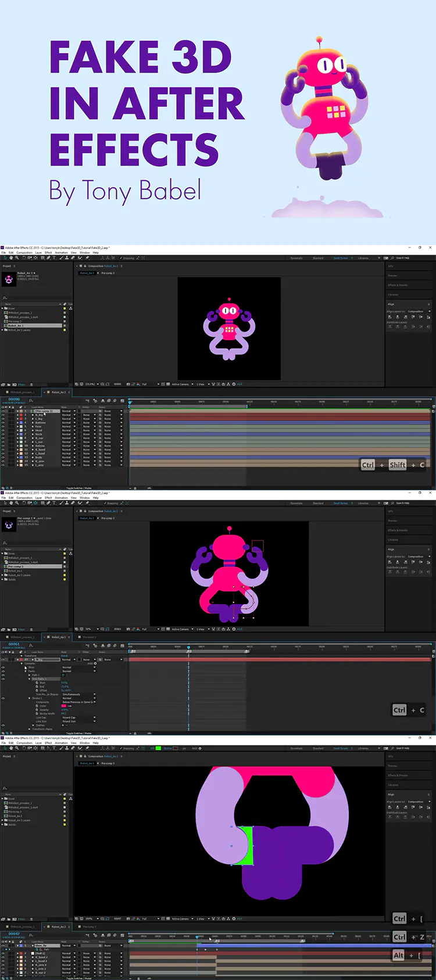Click the End stopwatch under Trim Paths 1
This screenshot has width=436, height=980.
37,687
